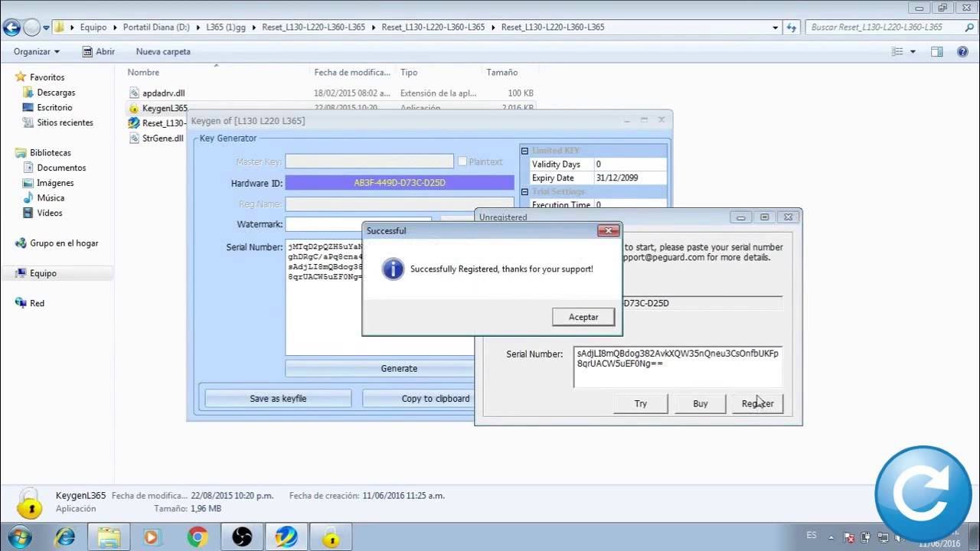Open Descargas in sidebar
980x551 pixels.
[56, 93]
